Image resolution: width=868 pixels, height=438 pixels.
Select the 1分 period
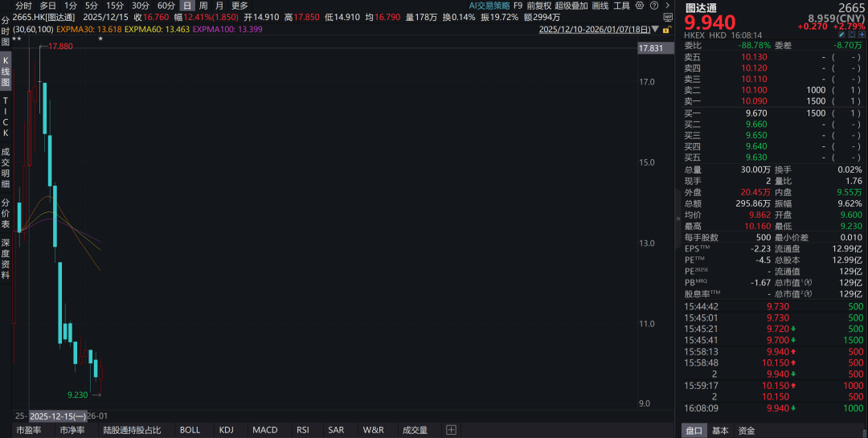click(70, 6)
